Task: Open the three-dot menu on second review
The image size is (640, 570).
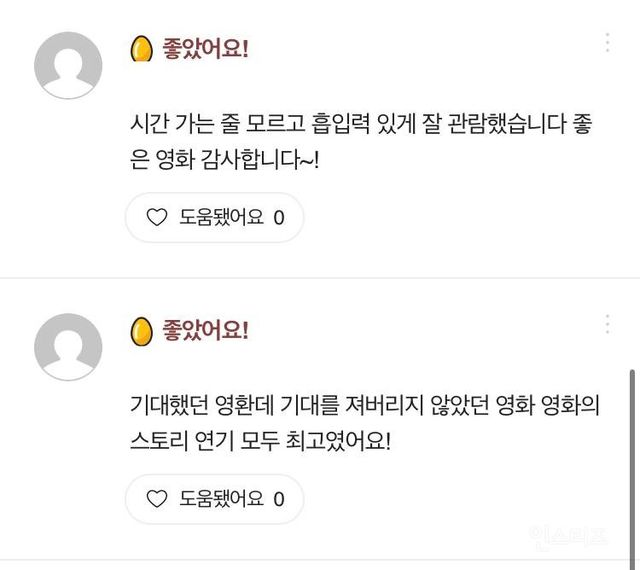Action: point(607,324)
